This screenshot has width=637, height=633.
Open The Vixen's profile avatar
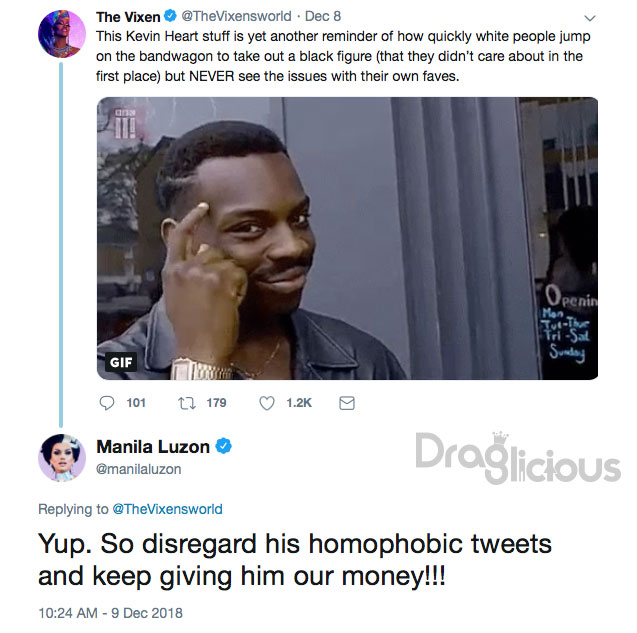point(62,34)
